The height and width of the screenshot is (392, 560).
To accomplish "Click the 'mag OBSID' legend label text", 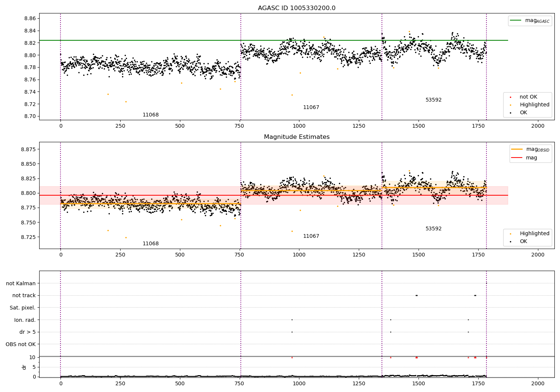I will tap(538, 149).
